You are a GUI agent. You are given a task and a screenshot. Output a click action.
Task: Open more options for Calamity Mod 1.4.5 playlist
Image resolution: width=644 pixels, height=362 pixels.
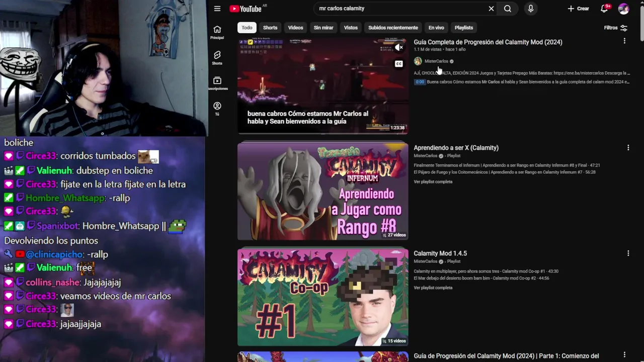tap(628, 253)
